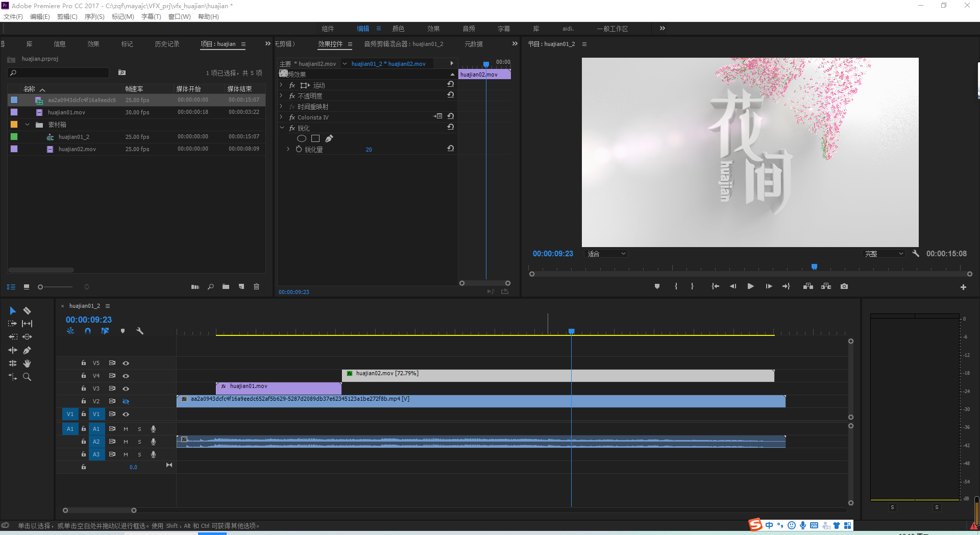Enable V2 track output eye
Image resolution: width=980 pixels, height=535 pixels.
click(x=126, y=401)
